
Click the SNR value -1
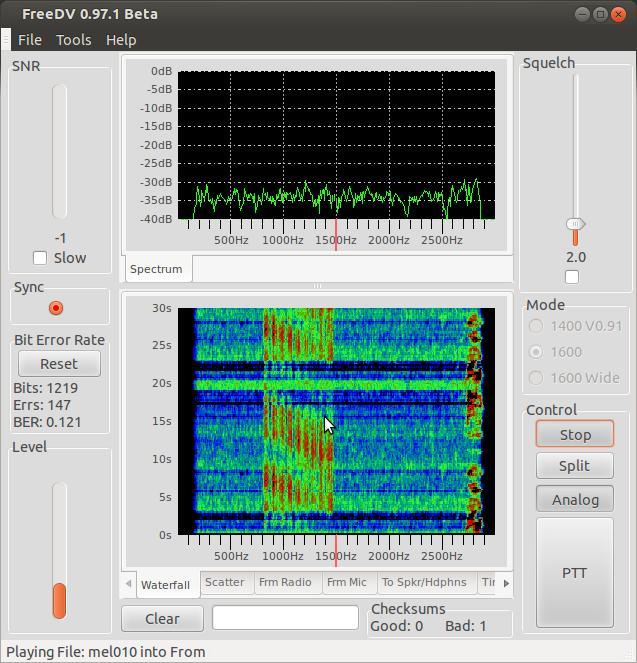pos(60,238)
